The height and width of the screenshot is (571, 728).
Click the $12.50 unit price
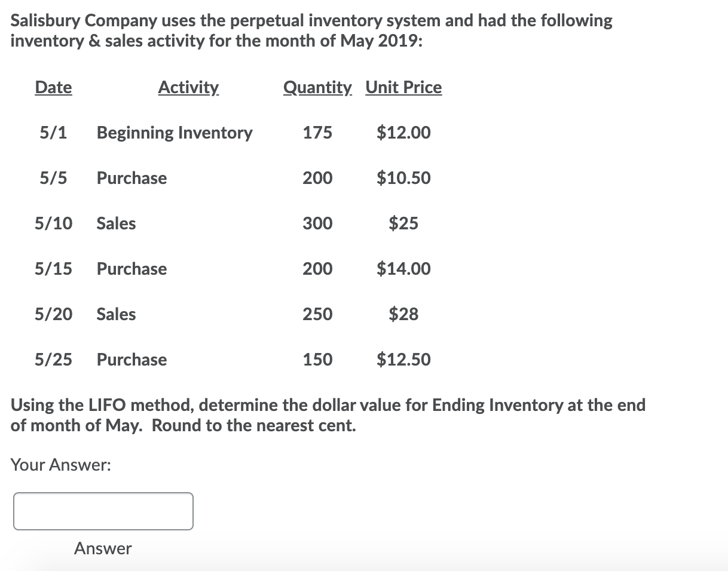click(403, 360)
